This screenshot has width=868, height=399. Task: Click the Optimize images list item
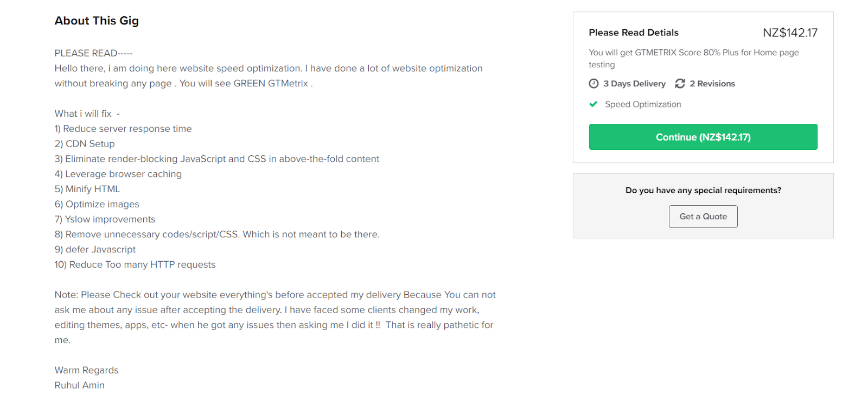point(97,204)
